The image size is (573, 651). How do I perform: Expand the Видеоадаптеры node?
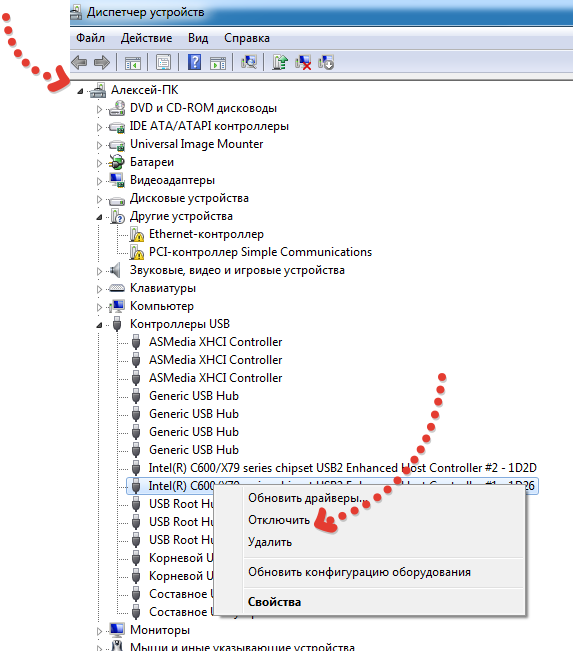coord(99,181)
